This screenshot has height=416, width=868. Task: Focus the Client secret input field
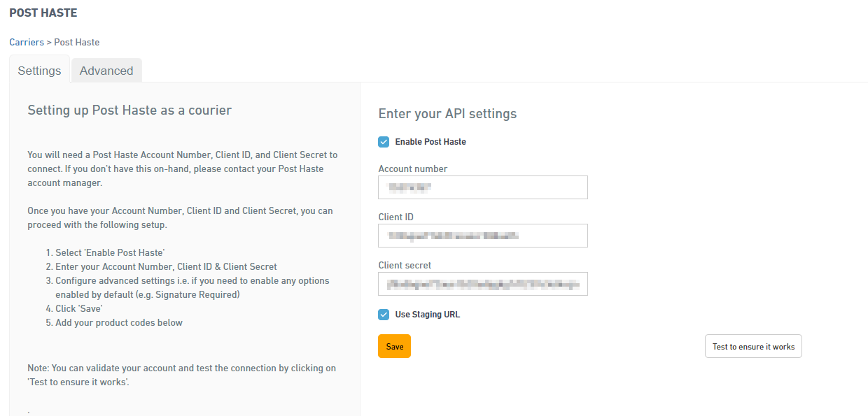(x=483, y=284)
